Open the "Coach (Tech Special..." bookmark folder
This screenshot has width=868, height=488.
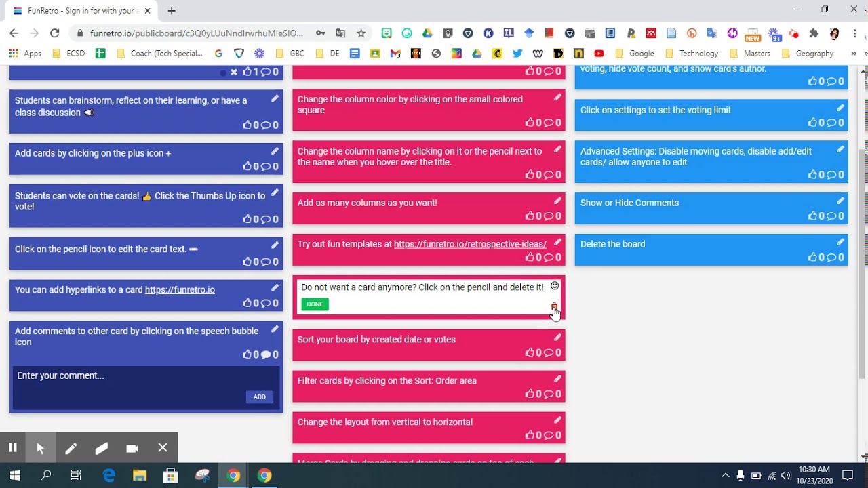(160, 54)
